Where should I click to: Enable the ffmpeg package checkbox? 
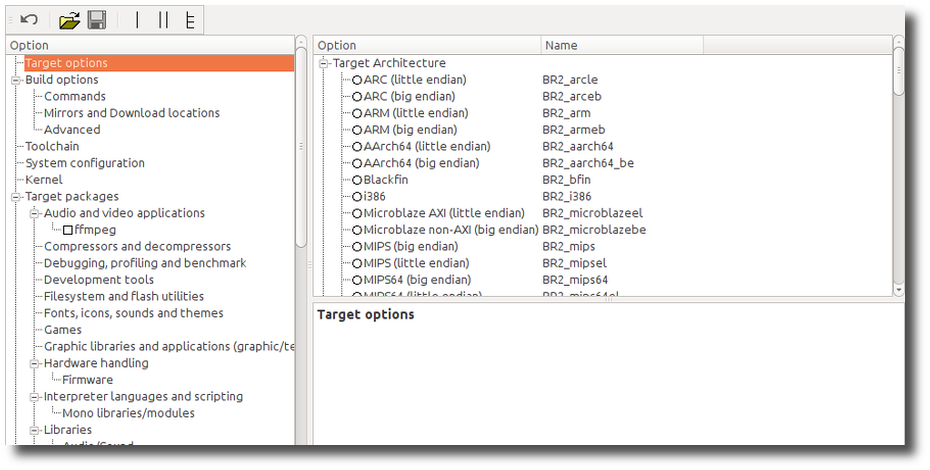pos(68,230)
